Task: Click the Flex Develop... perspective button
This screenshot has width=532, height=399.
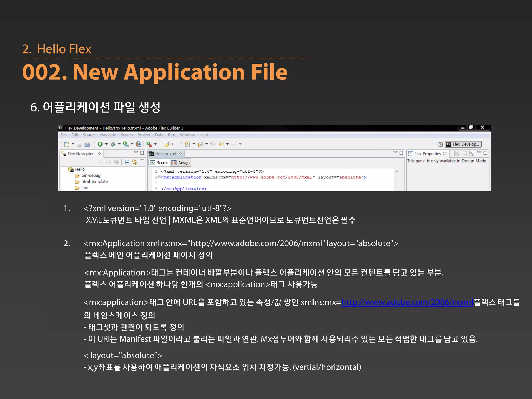Action: click(x=463, y=144)
